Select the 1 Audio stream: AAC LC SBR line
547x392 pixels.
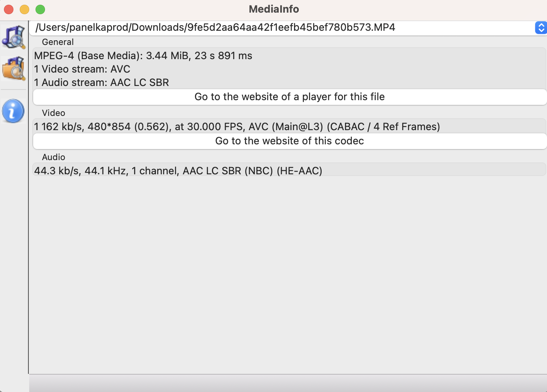101,82
